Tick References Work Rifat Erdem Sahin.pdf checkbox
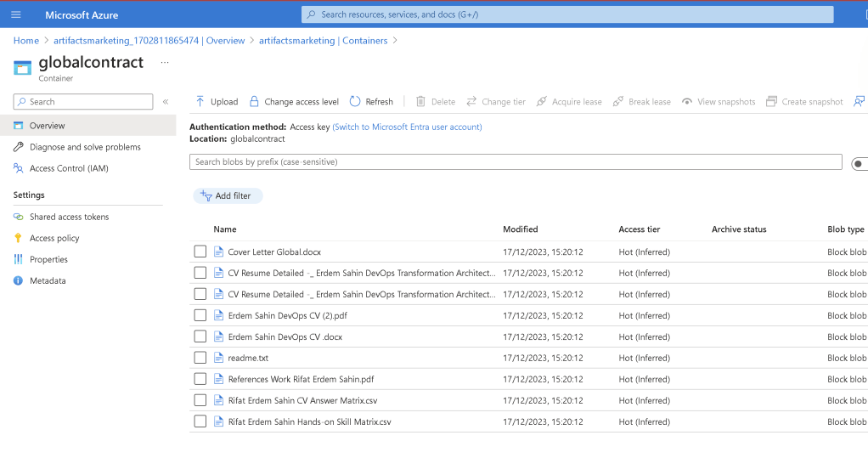Image resolution: width=868 pixels, height=458 pixels. coord(200,379)
